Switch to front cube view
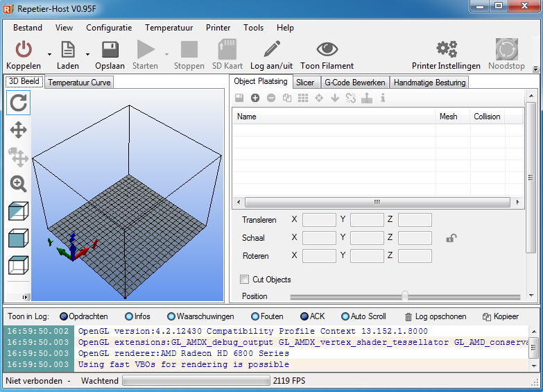 (x=18, y=238)
